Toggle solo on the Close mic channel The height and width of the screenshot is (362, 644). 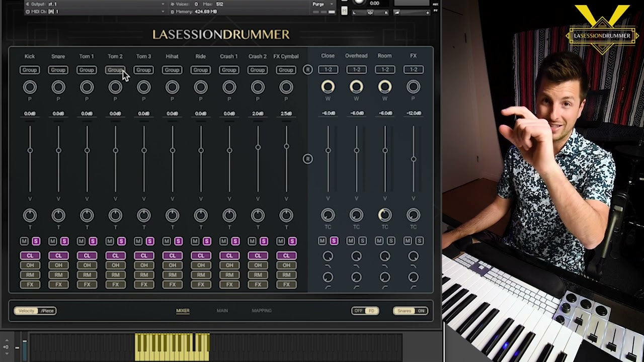point(334,241)
